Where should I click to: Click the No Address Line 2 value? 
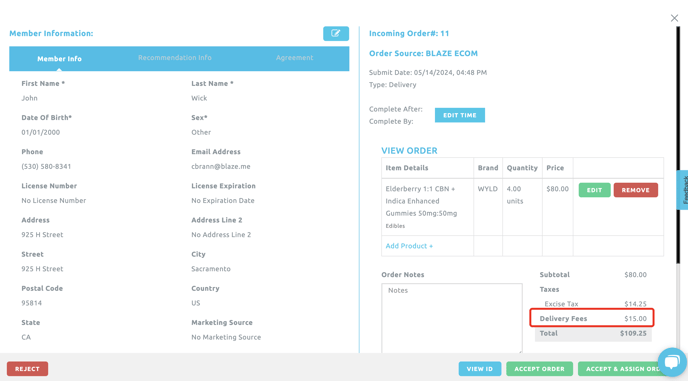[221, 235]
